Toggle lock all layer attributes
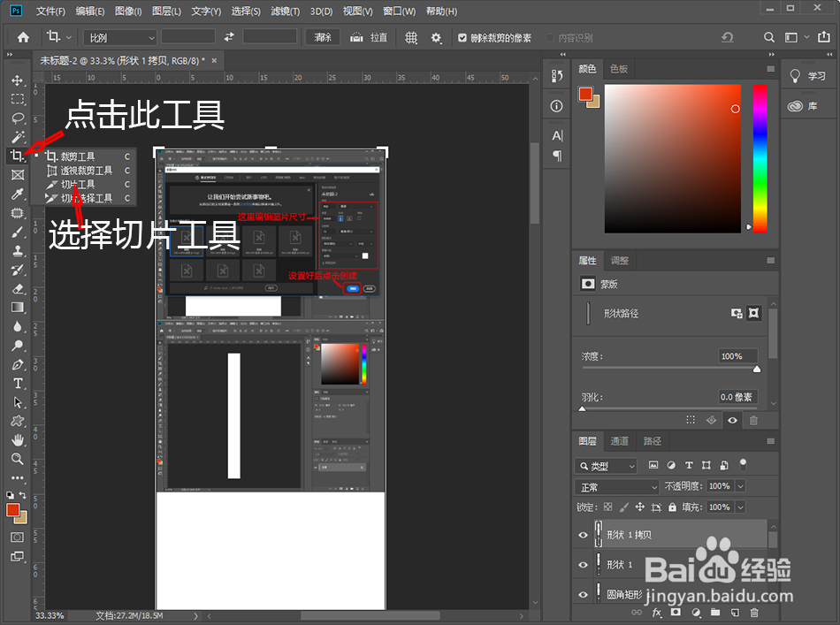The width and height of the screenshot is (840, 625). pyautogui.click(x=672, y=507)
